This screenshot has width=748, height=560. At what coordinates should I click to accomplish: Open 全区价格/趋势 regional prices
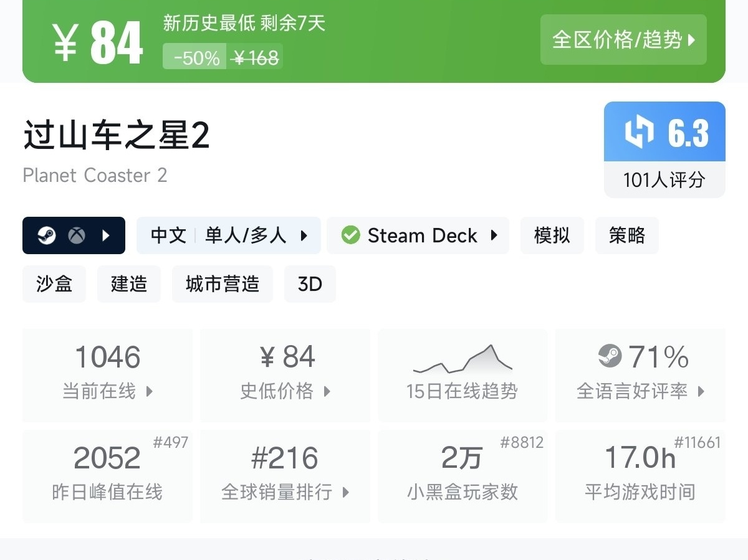[x=623, y=40]
